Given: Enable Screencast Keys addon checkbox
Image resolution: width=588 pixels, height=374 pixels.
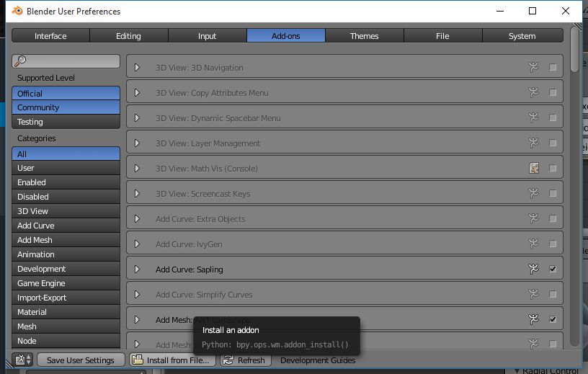Looking at the screenshot, I should 553,193.
